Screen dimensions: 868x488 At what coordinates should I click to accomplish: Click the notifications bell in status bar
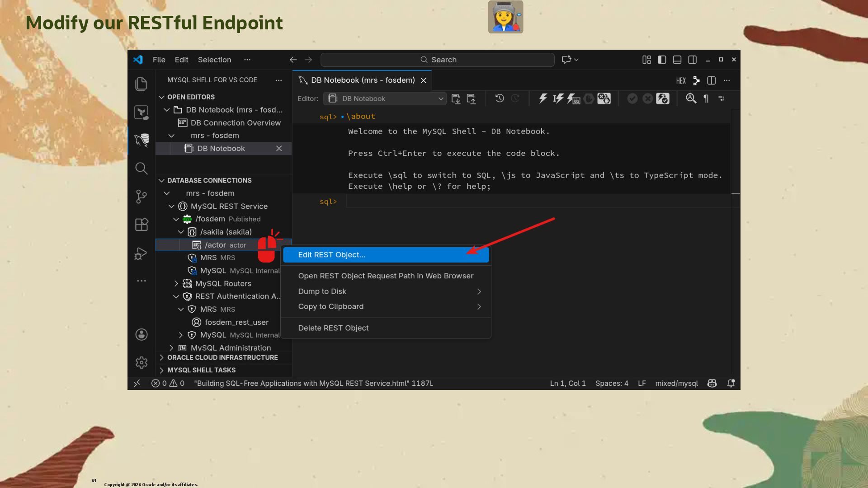[x=731, y=383]
